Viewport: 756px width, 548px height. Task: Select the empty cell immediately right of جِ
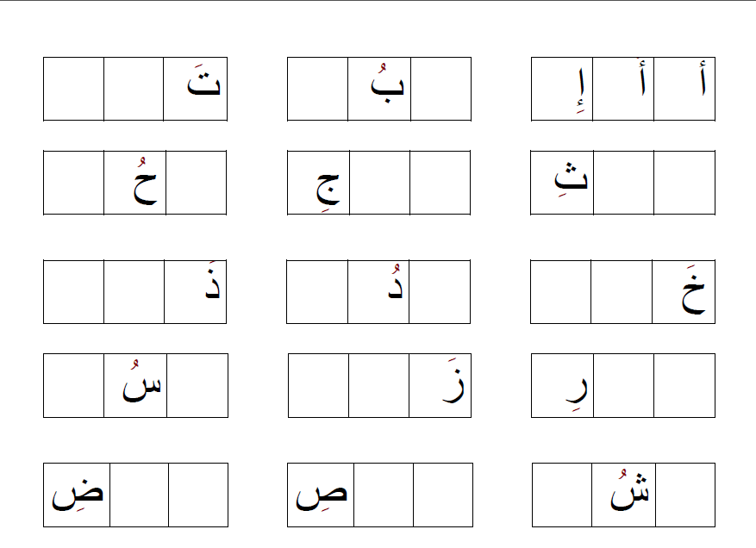379,183
